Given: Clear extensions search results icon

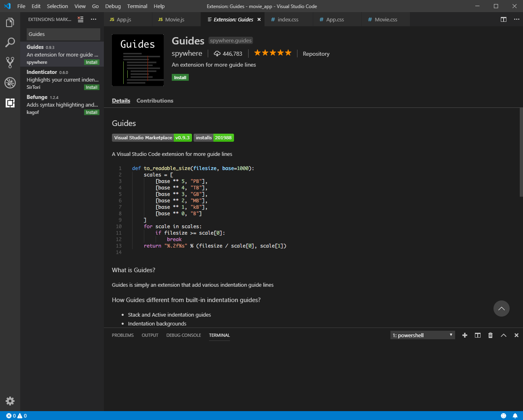Looking at the screenshot, I should pyautogui.click(x=80, y=19).
